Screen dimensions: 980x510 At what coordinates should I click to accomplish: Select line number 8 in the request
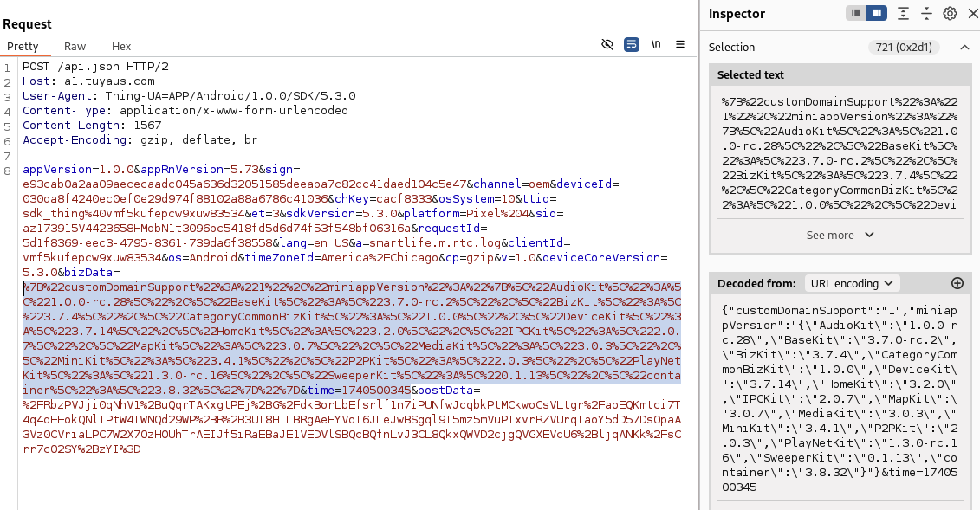coord(7,170)
